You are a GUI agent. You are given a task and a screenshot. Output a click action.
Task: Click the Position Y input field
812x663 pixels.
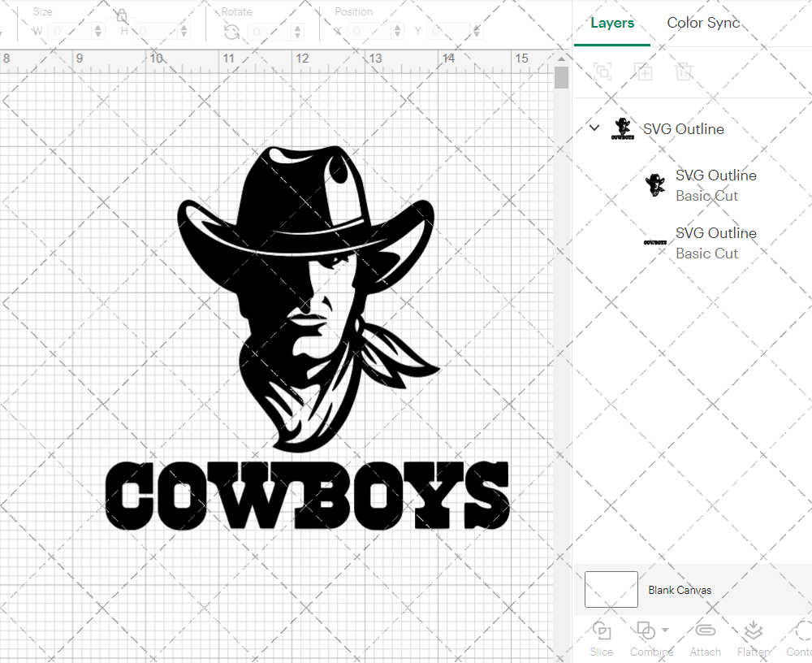[x=449, y=32]
